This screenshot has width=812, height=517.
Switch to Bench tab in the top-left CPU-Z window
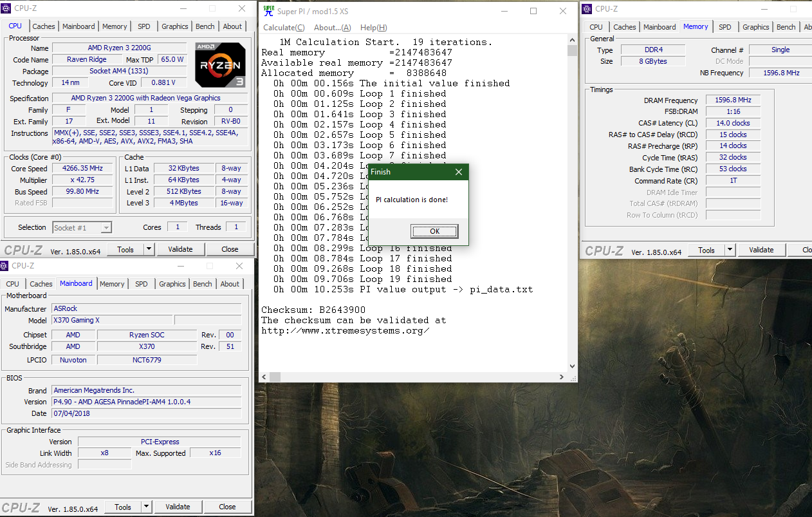pos(205,26)
